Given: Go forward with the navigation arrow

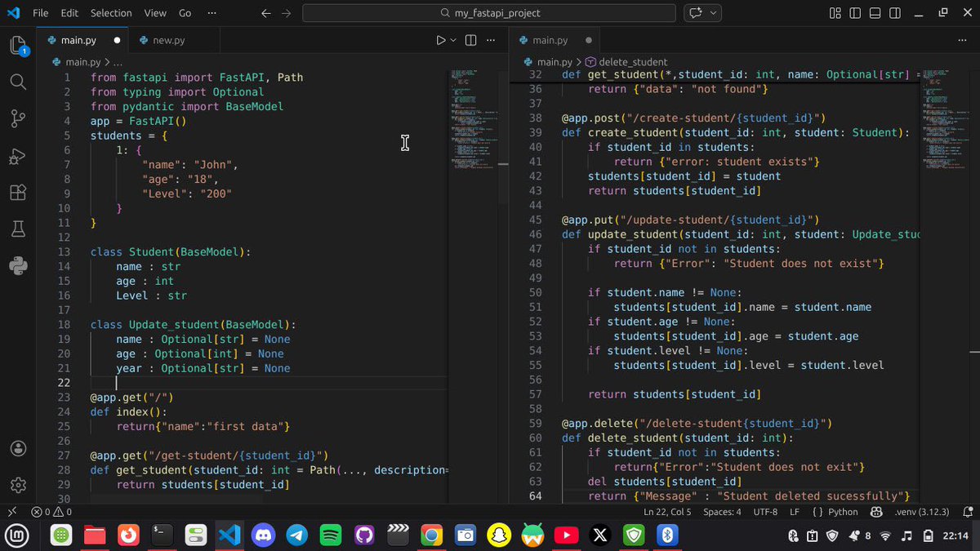Looking at the screenshot, I should click(287, 13).
